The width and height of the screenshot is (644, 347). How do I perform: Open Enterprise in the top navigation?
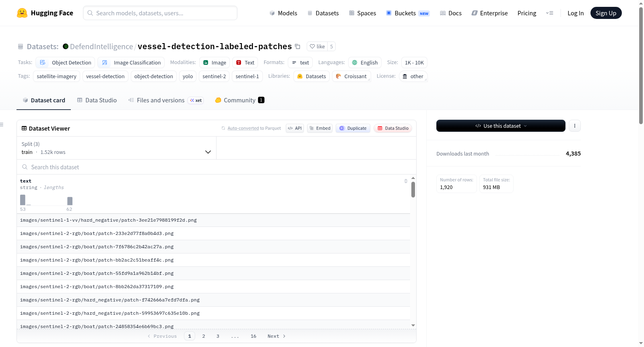pos(489,13)
